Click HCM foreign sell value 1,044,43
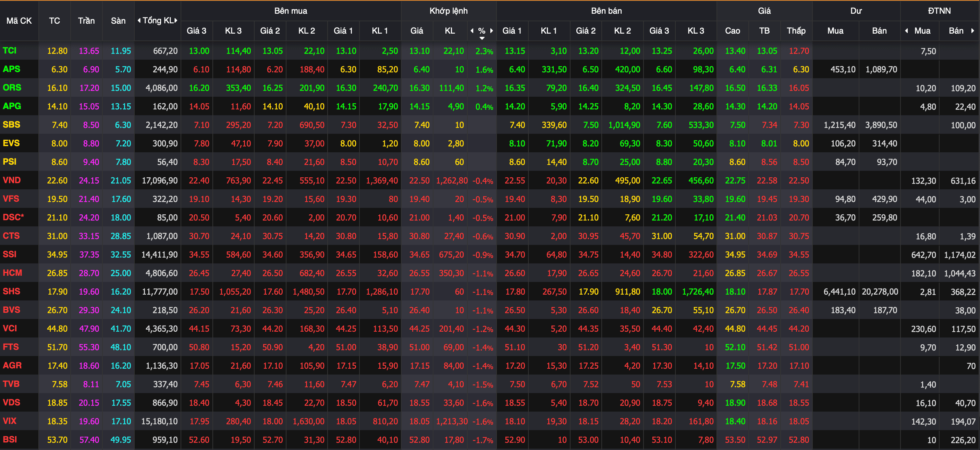The image size is (980, 450). (x=960, y=273)
